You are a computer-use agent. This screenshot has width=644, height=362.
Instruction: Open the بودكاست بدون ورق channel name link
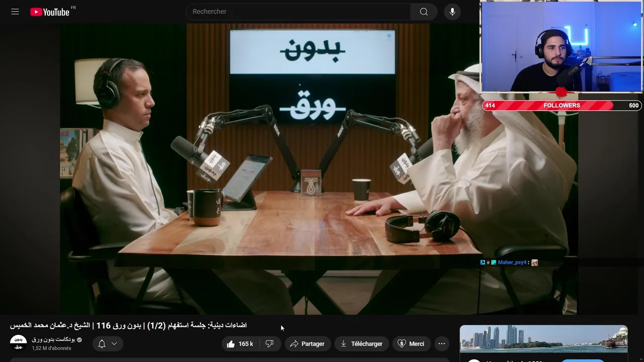53,340
